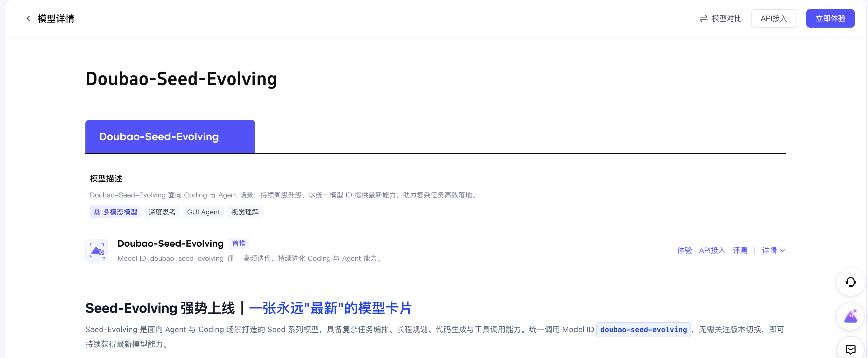
Task: Click the doubao-seed-evolving code chip
Action: 643,330
